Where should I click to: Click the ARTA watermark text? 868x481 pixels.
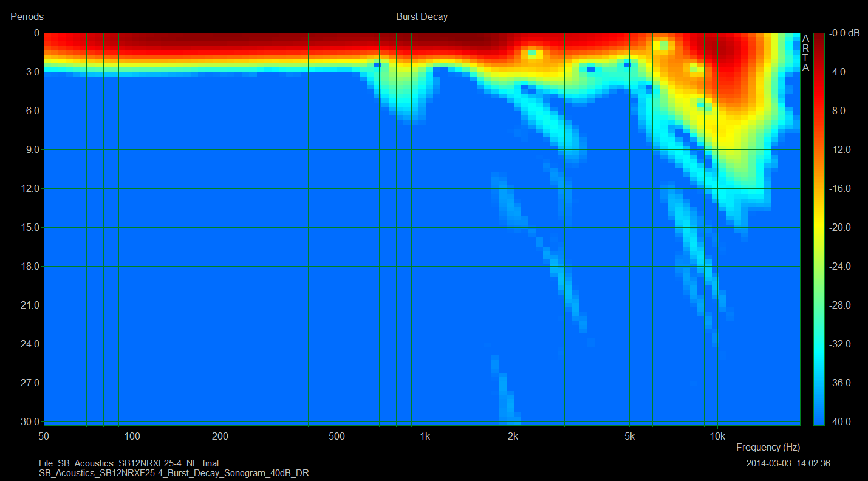(805, 53)
